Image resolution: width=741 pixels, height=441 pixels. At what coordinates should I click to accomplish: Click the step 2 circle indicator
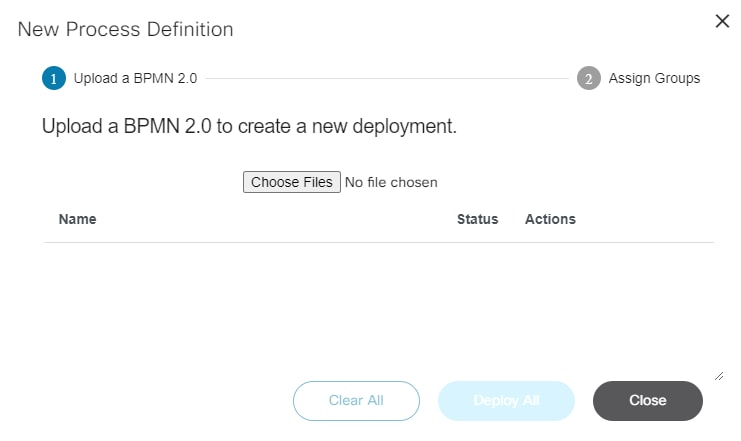pos(589,78)
